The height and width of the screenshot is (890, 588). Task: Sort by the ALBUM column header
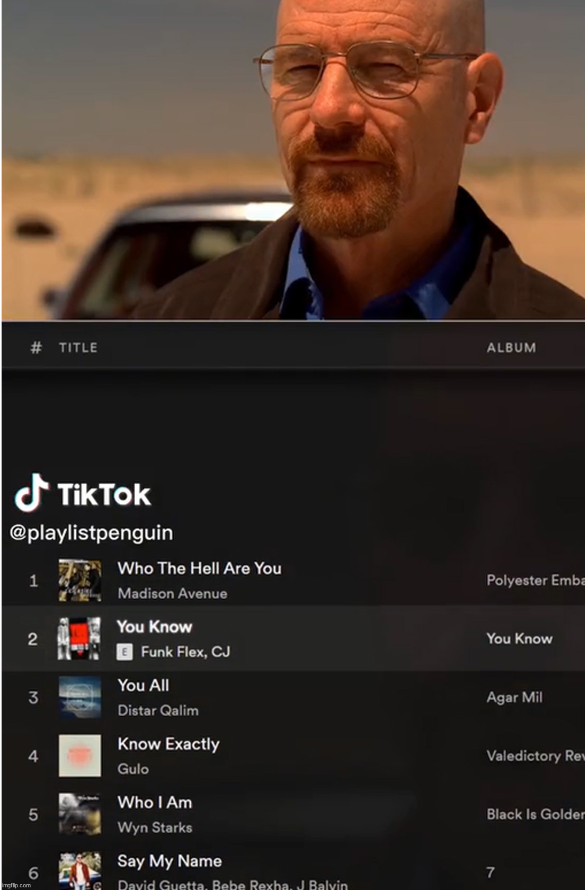(x=511, y=348)
